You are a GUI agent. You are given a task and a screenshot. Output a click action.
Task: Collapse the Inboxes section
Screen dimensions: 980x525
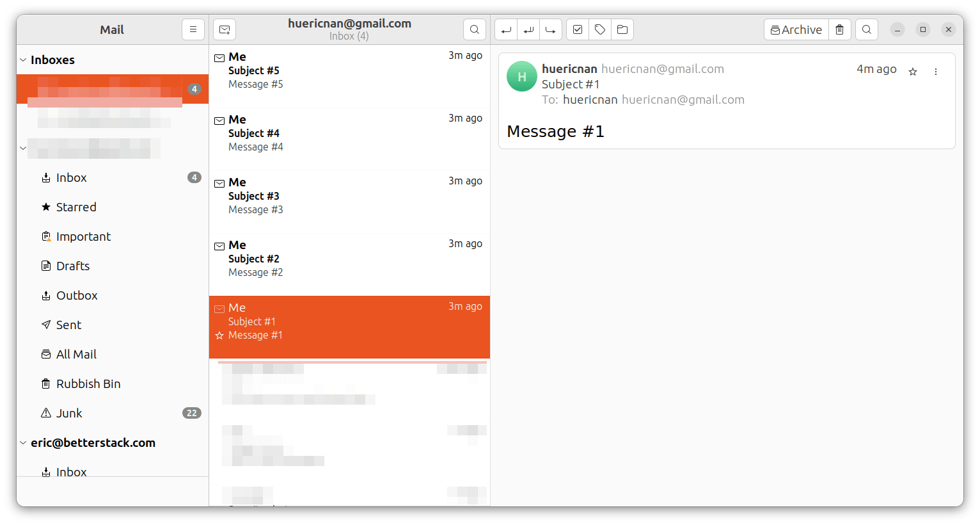click(x=23, y=60)
